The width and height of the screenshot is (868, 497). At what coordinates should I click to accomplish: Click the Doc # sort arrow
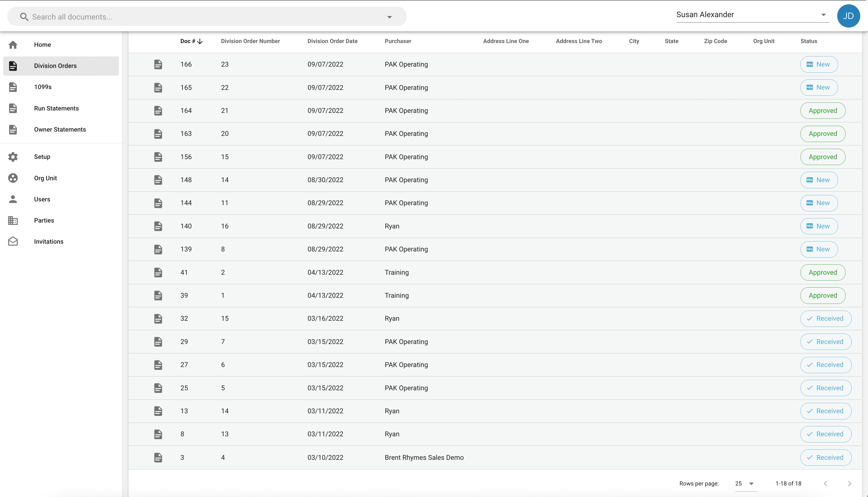tap(200, 41)
